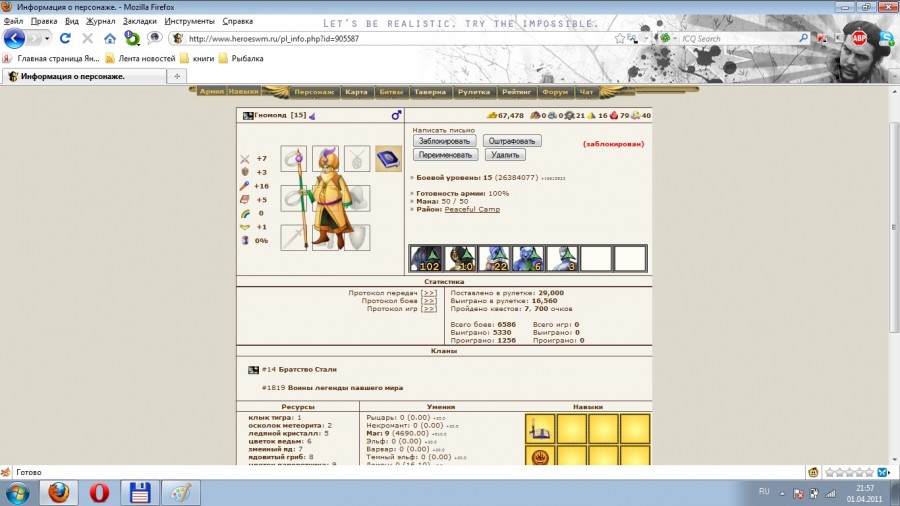Click the sword weapon artifact slot
The height and width of the screenshot is (506, 900).
pyautogui.click(x=293, y=237)
